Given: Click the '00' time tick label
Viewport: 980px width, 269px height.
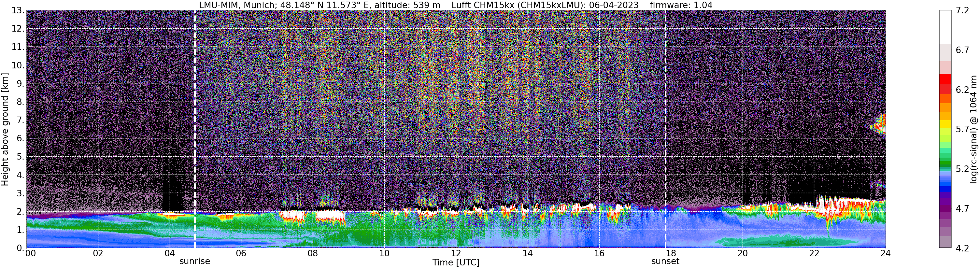Looking at the screenshot, I should (x=30, y=253).
